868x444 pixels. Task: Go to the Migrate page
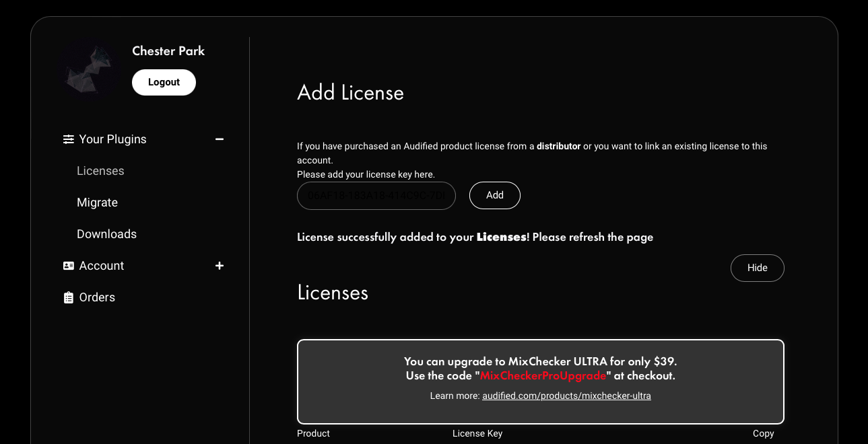[x=98, y=202]
